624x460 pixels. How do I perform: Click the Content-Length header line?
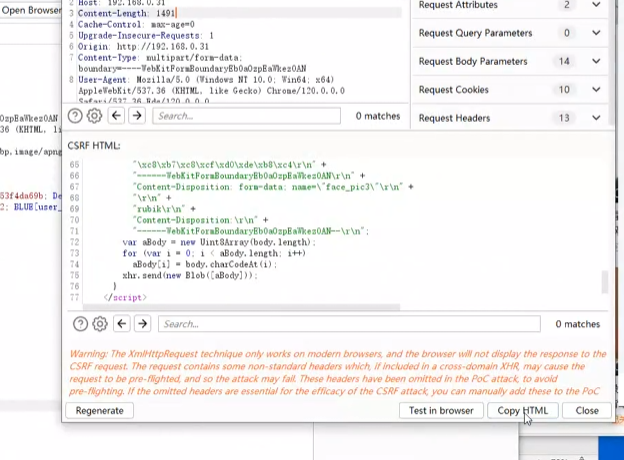tap(127, 13)
